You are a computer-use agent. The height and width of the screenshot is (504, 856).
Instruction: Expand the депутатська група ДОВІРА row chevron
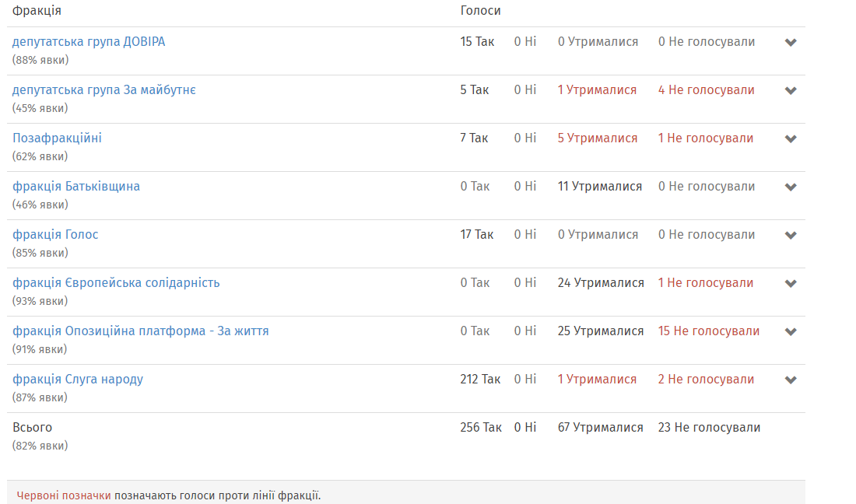(791, 43)
